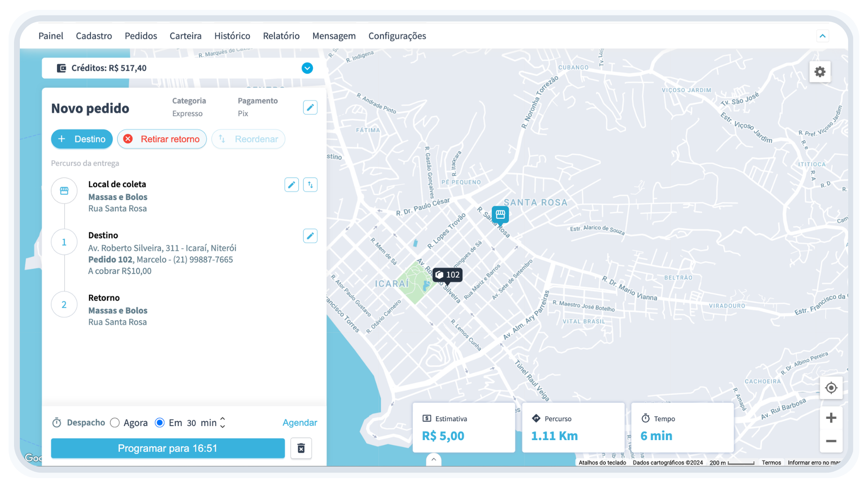Open the Agendar link
This screenshot has height=488, width=868.
click(x=300, y=422)
